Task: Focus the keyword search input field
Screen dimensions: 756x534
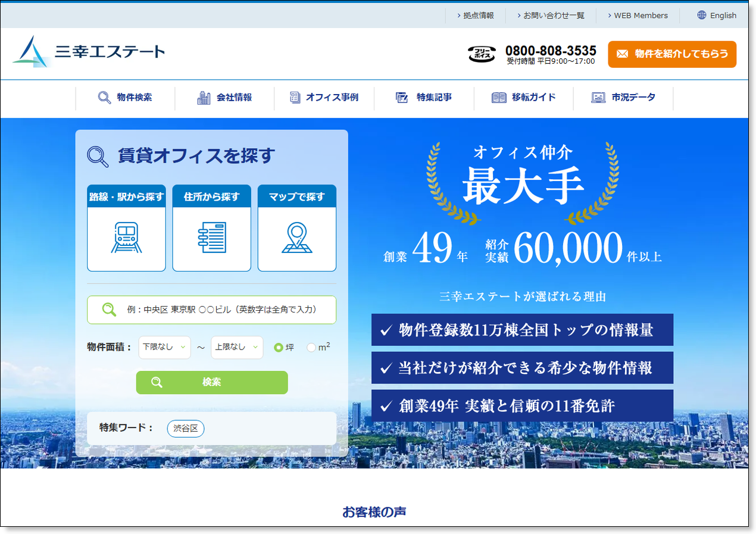Action: coord(212,310)
